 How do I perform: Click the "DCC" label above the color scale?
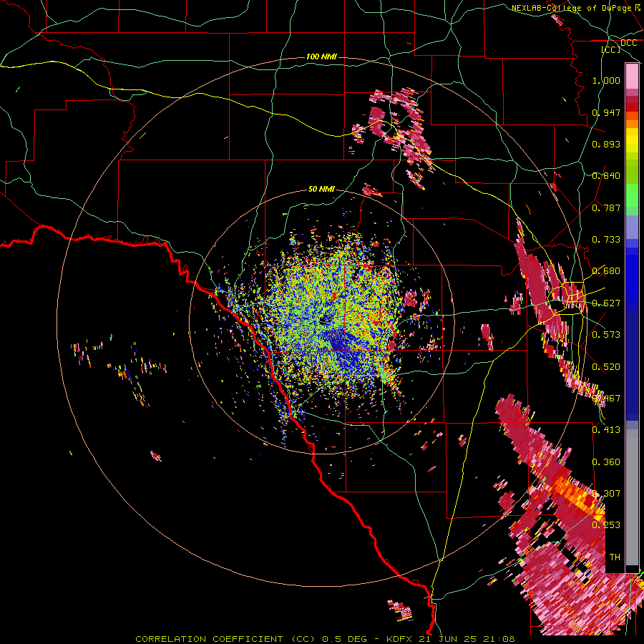(628, 43)
